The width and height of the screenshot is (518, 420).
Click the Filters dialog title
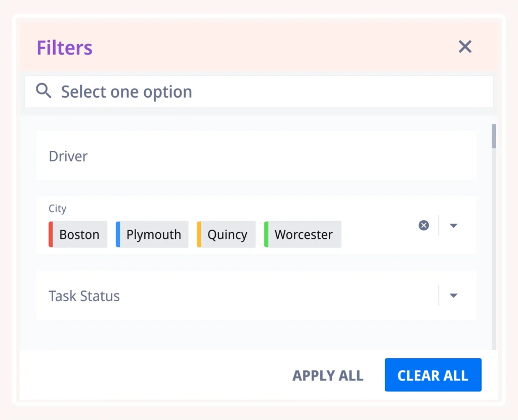(65, 48)
